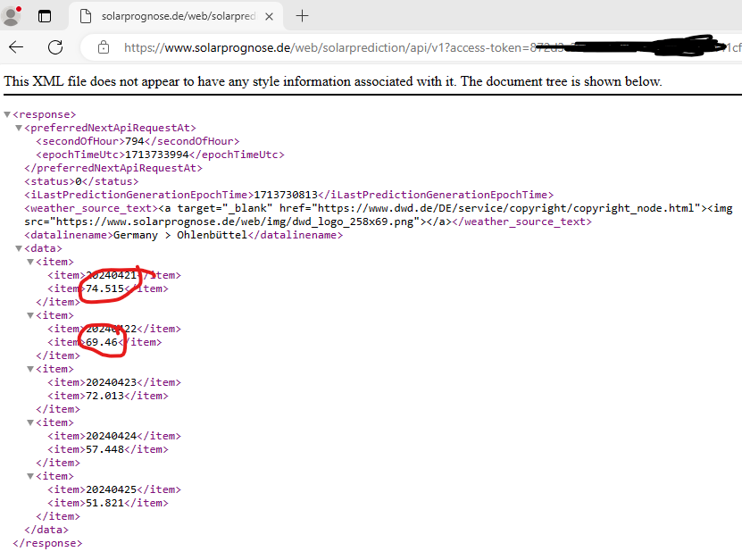Go back to previous page

pyautogui.click(x=16, y=46)
